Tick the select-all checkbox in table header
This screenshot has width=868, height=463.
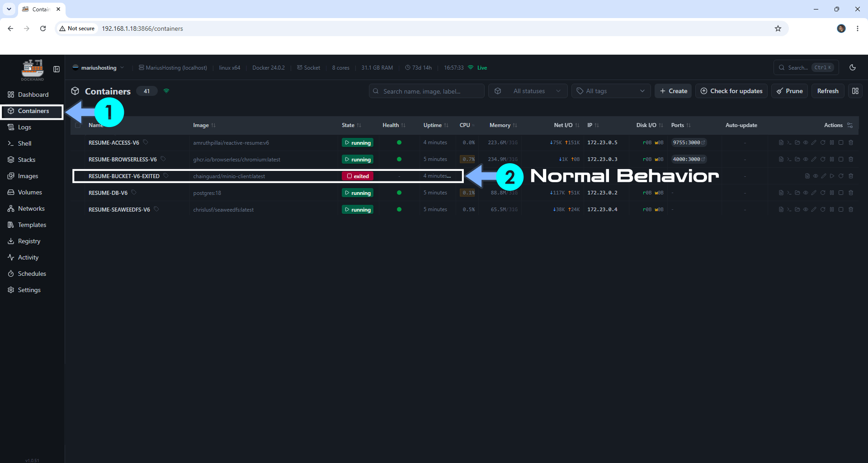(x=78, y=125)
